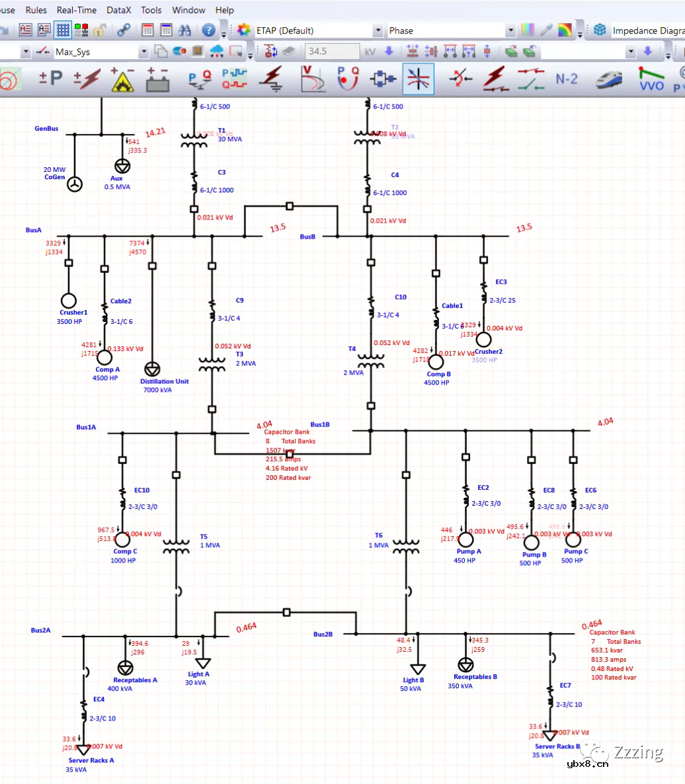Click the 34.5 kV input field
The image size is (685, 784).
point(332,52)
